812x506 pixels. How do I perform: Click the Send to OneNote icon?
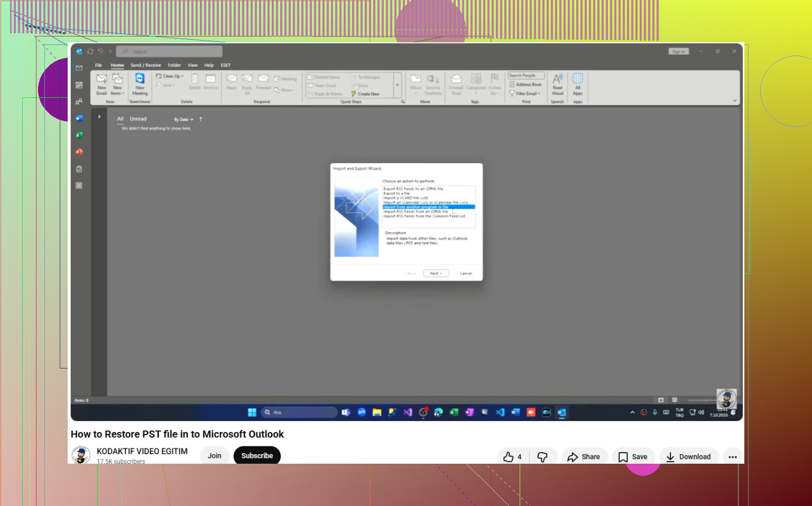point(432,84)
